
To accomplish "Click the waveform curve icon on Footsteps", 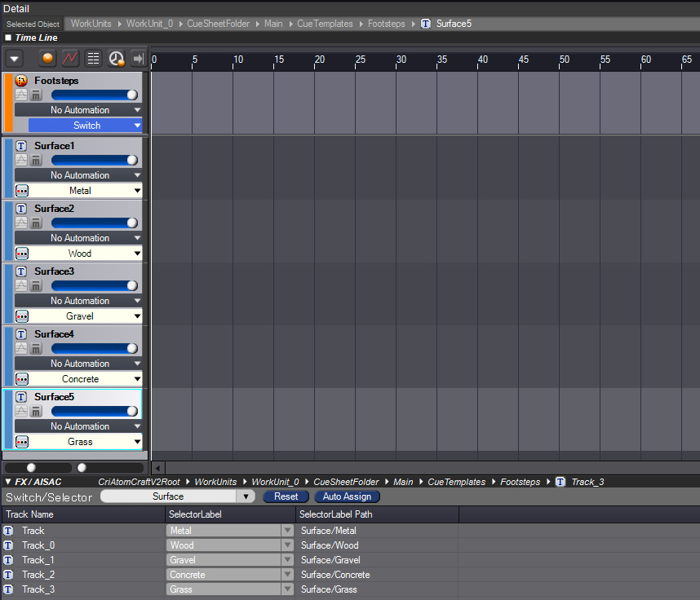I will (x=21, y=95).
